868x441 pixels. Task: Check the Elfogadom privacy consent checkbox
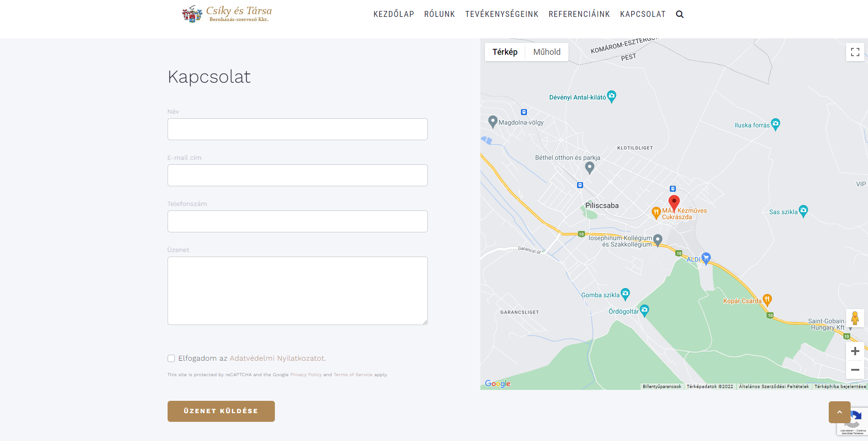[171, 358]
